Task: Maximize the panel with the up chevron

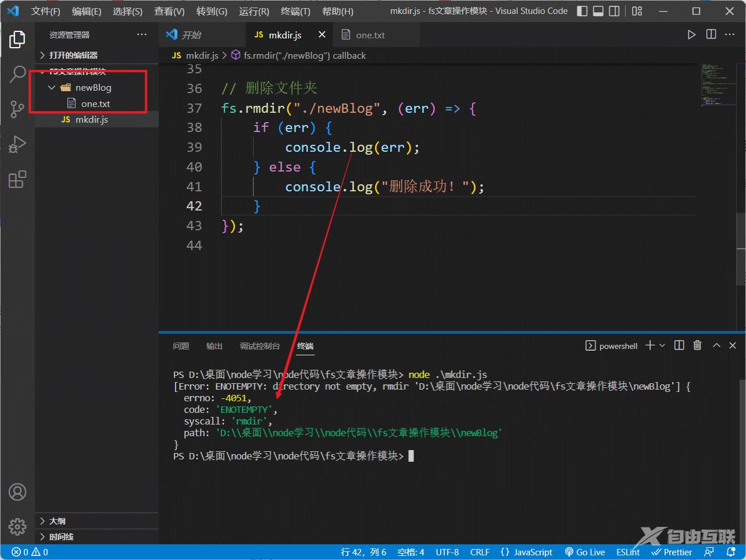Action: point(716,345)
